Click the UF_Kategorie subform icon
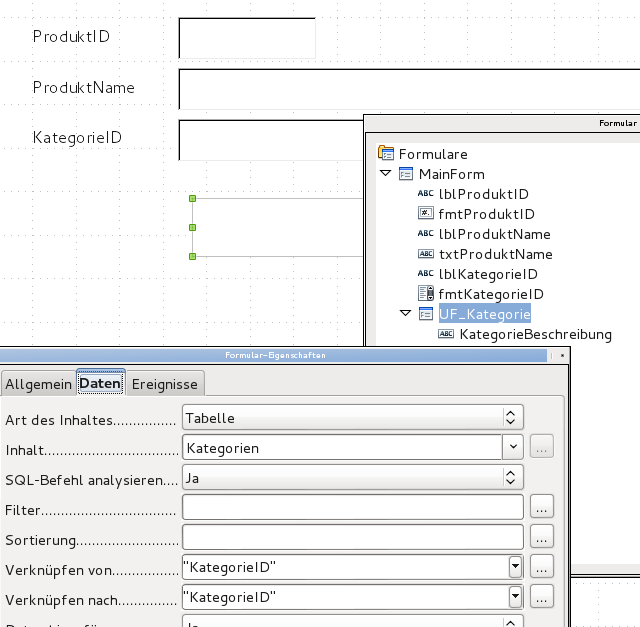 pos(426,314)
